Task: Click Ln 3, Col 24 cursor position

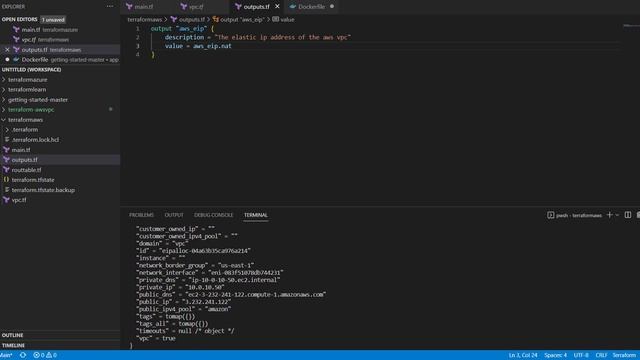Action: (x=523, y=355)
